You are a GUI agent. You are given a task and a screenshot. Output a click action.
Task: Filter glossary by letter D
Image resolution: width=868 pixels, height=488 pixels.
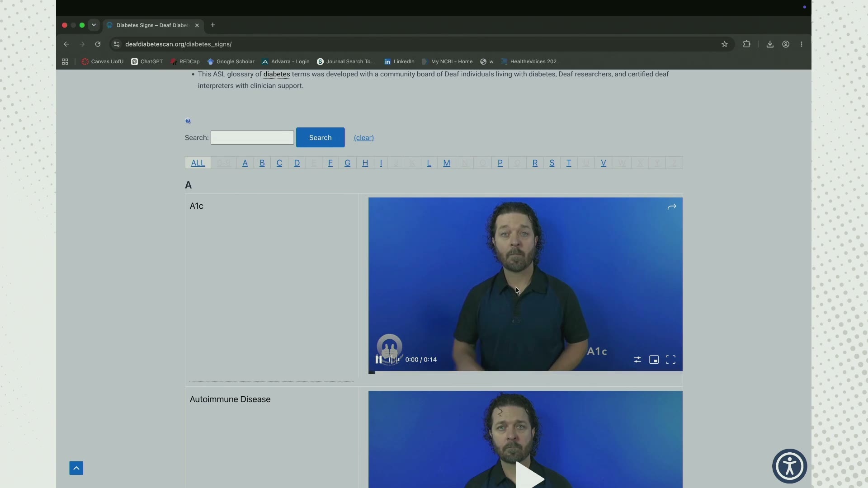(297, 163)
